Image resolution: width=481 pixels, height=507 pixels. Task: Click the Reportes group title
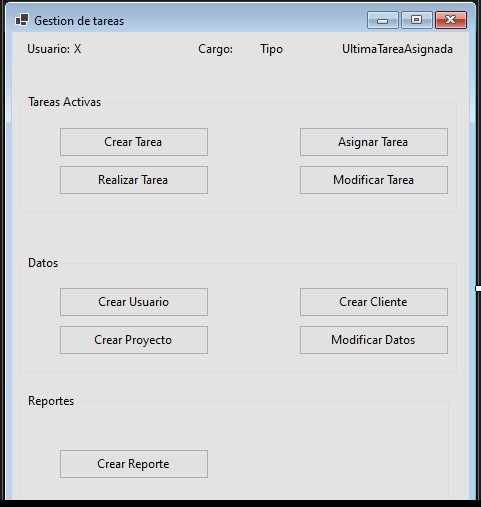pyautogui.click(x=51, y=401)
